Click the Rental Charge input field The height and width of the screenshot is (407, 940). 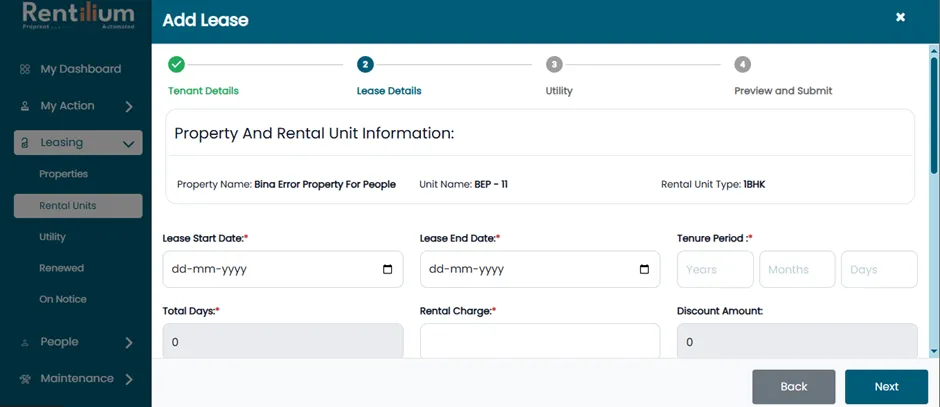pyautogui.click(x=540, y=341)
